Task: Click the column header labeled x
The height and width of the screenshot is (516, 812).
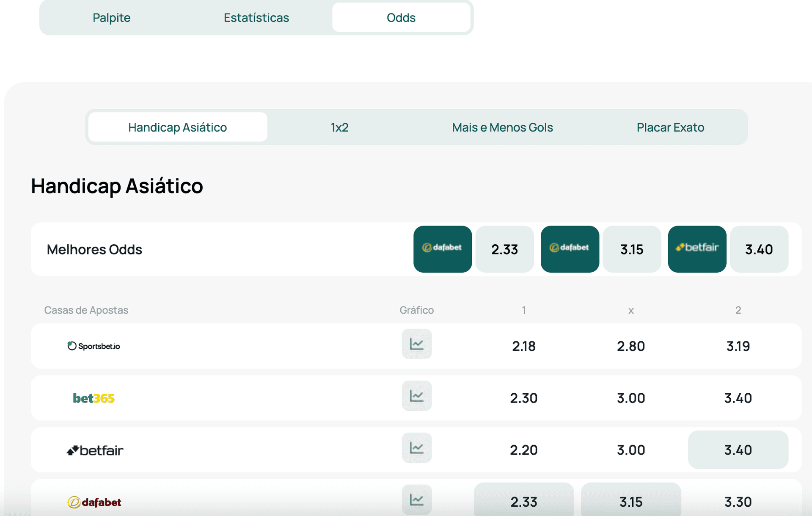Action: pos(631,311)
